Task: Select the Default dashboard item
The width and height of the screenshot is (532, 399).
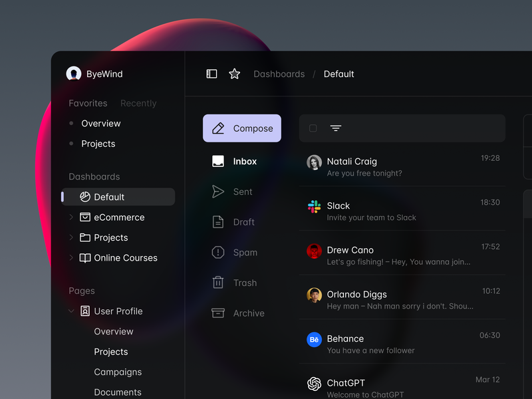Action: tap(118, 197)
